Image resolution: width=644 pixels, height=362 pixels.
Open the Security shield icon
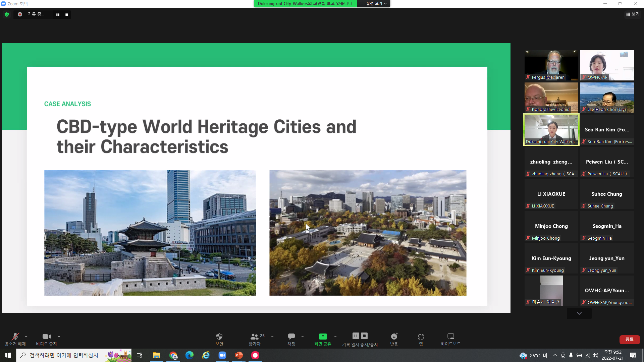(219, 337)
